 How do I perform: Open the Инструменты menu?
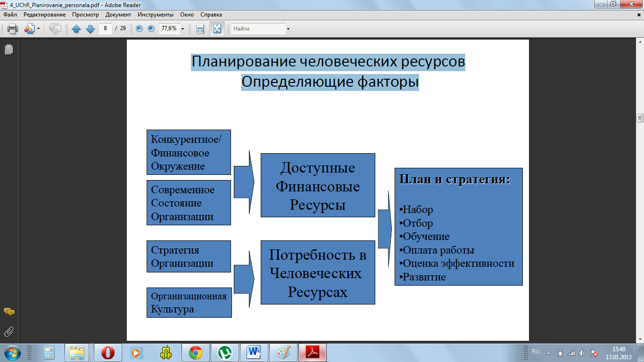coord(156,15)
